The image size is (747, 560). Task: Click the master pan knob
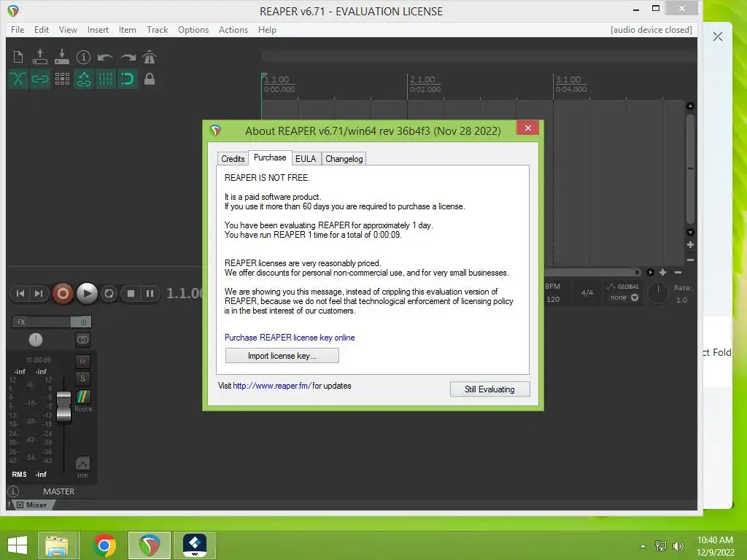[36, 340]
